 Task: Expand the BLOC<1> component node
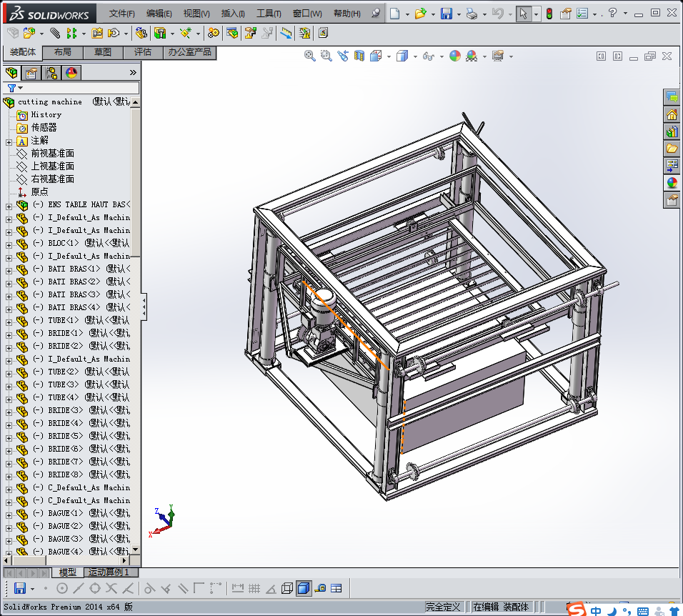point(9,245)
